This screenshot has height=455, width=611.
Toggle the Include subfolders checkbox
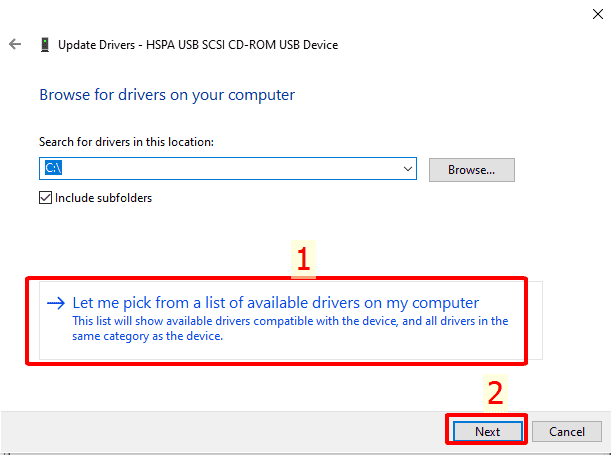45,198
